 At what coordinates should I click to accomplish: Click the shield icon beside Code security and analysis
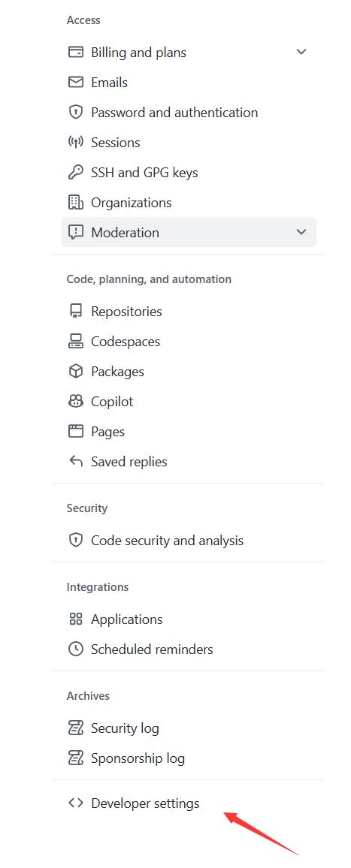[75, 540]
